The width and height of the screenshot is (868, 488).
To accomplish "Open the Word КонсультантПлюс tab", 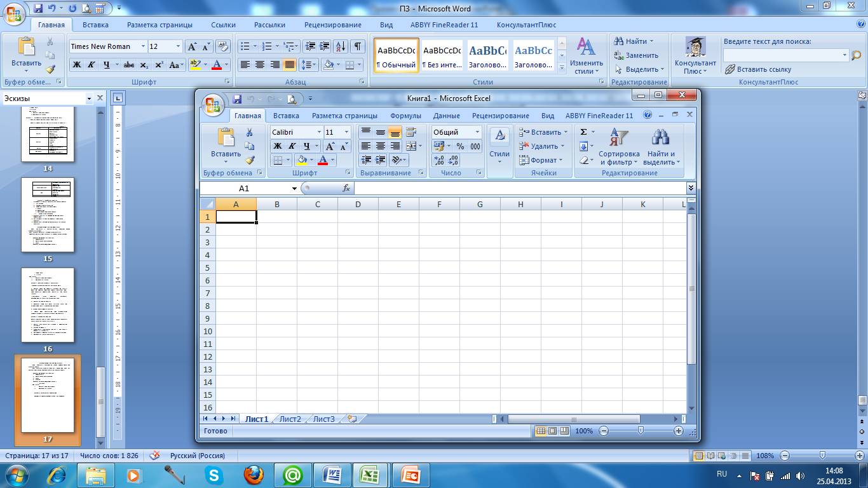I will 527,25.
